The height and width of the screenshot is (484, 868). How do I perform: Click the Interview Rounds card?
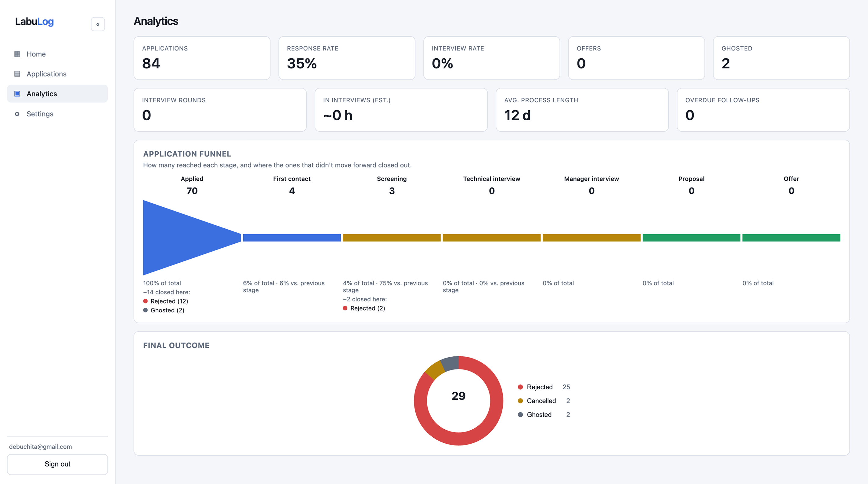point(220,110)
